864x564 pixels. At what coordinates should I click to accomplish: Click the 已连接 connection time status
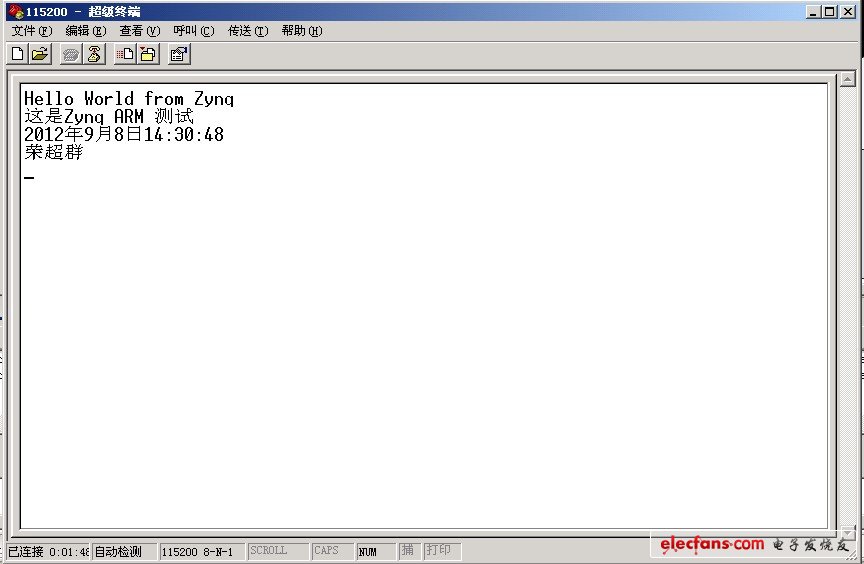(47, 551)
